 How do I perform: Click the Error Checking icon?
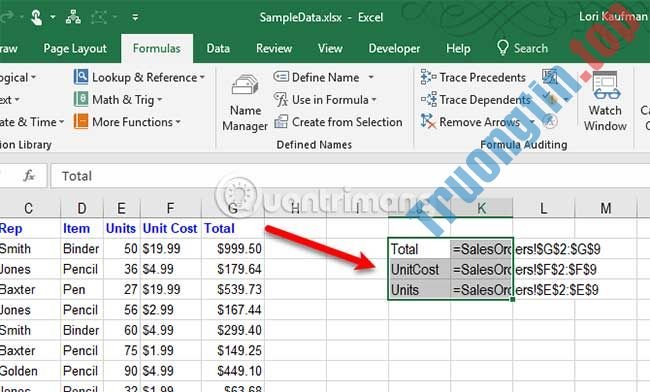551,99
